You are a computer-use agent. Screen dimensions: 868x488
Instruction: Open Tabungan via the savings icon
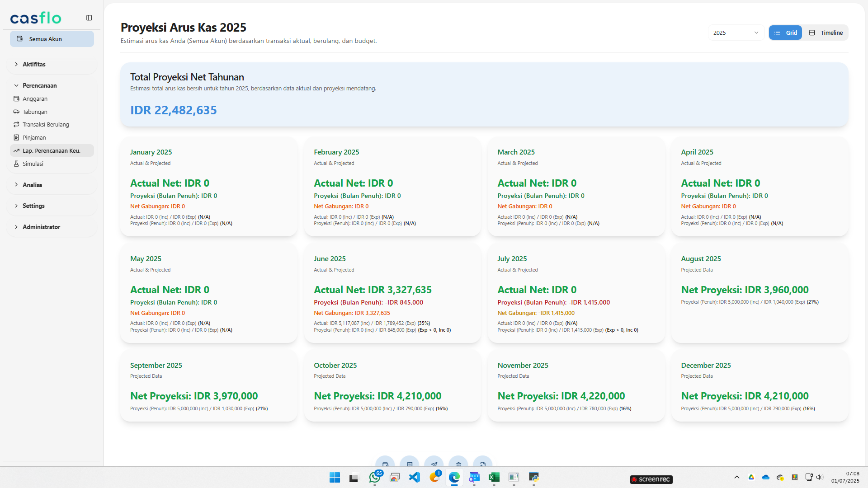[x=16, y=112]
